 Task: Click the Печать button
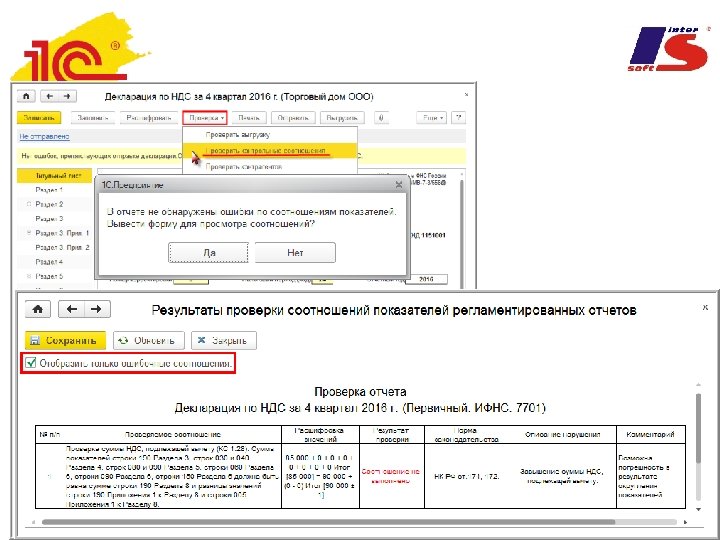click(249, 118)
